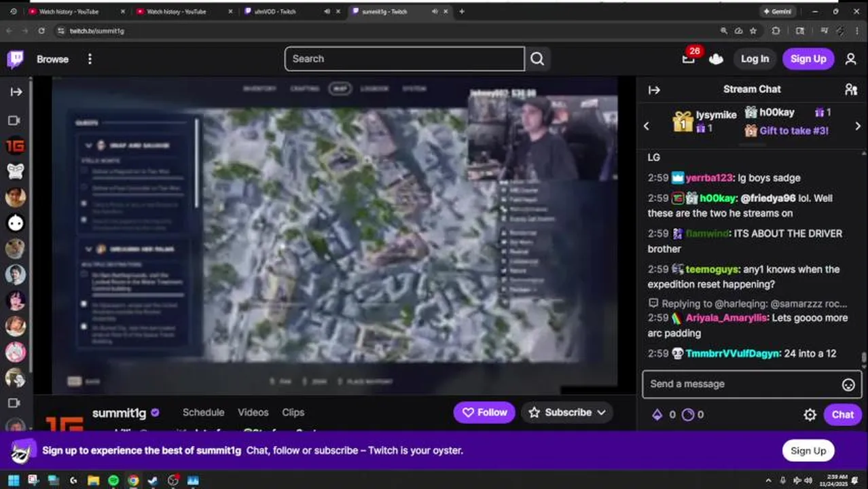Open the Twitch home logo

click(15, 59)
